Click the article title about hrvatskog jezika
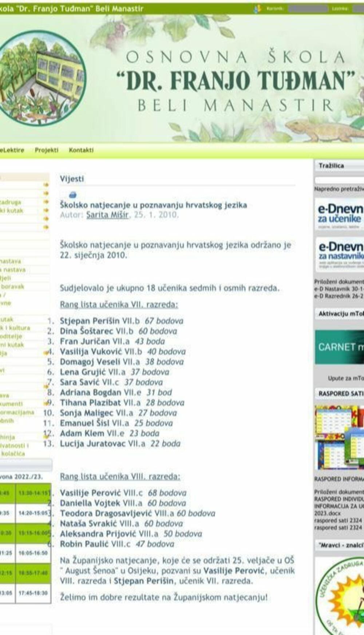This screenshot has height=635, width=364. coord(153,205)
